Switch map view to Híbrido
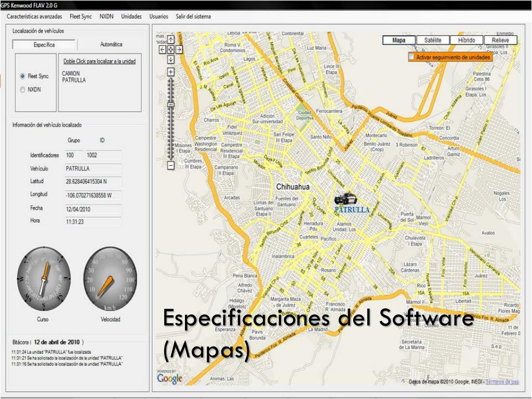This screenshot has height=399, width=532. 467,40
